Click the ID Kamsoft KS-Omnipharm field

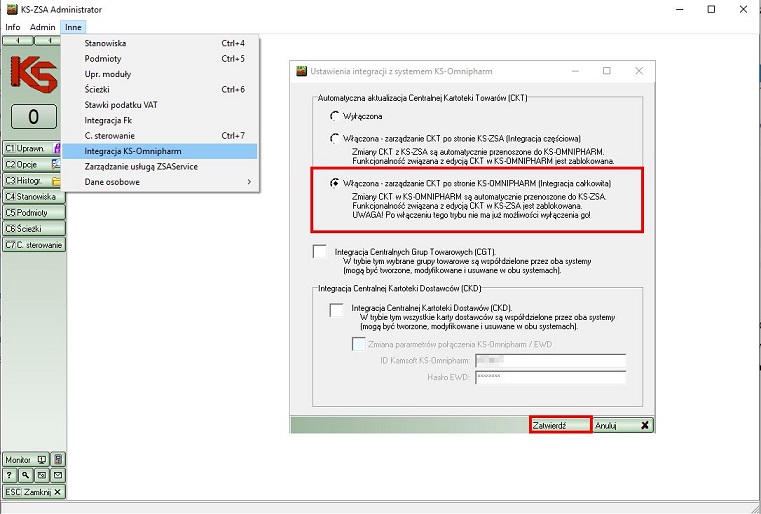[550, 361]
